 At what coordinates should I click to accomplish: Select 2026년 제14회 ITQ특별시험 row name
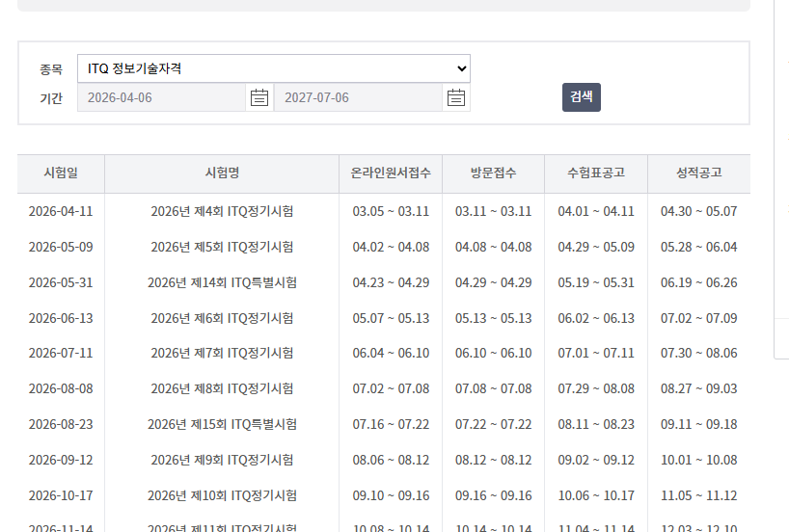pos(222,282)
